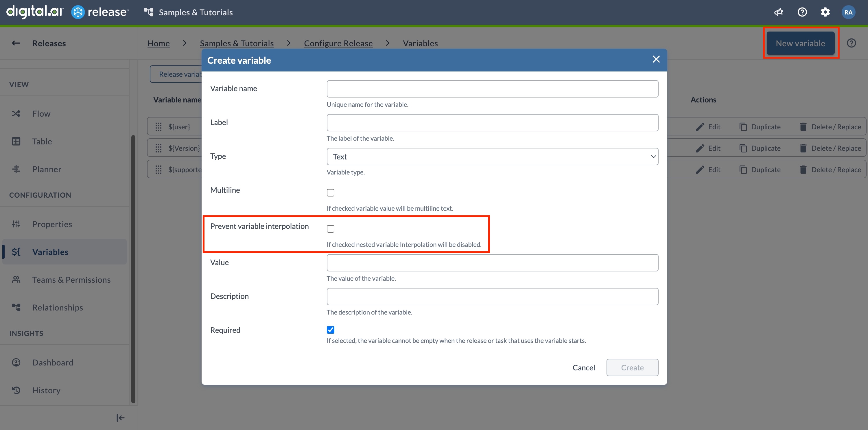Viewport: 868px width, 430px height.
Task: Click the sidebar vertical scrollbar
Action: pyautogui.click(x=133, y=269)
